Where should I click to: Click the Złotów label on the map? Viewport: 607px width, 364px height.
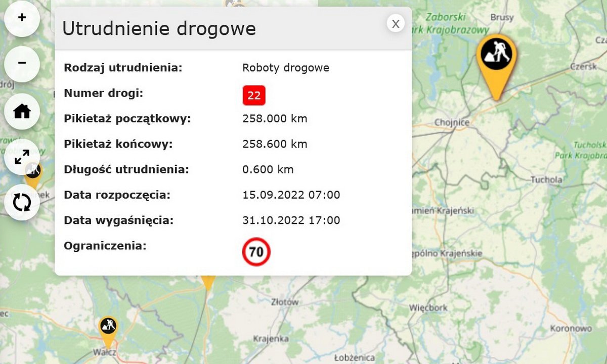tap(285, 302)
